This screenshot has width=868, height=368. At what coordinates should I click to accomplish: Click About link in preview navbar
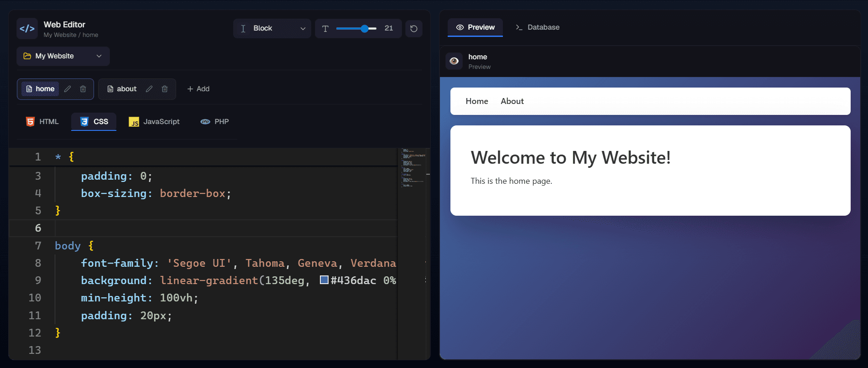coord(512,101)
